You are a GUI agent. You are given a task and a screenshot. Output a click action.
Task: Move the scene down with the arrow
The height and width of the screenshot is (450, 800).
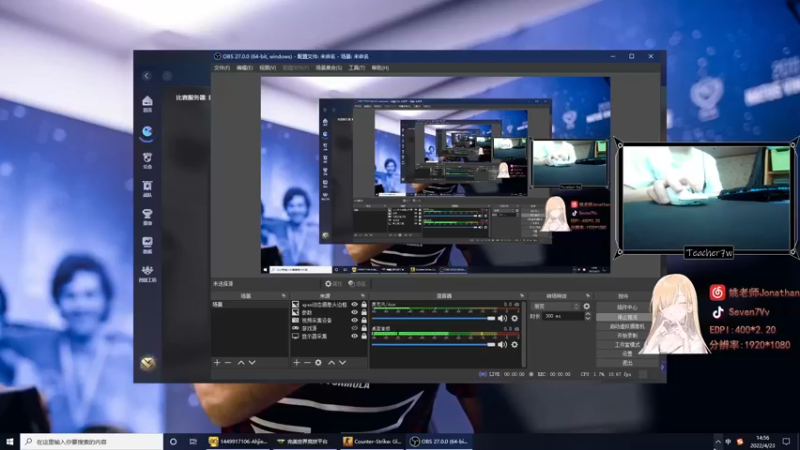(x=252, y=362)
